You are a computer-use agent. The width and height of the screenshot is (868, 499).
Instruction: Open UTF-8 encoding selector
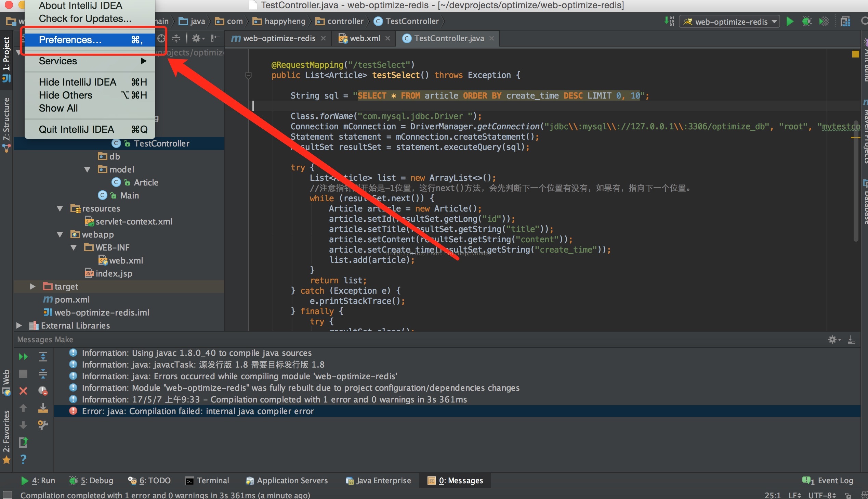coord(822,495)
